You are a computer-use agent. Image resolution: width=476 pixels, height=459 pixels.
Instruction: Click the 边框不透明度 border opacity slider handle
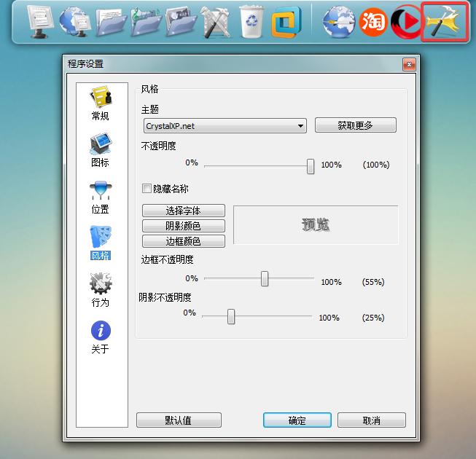point(265,278)
